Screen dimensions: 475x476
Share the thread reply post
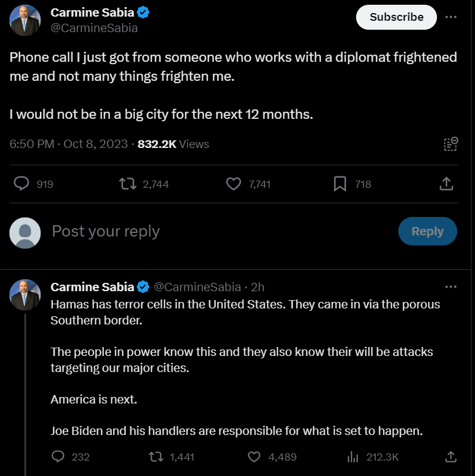coord(451,456)
